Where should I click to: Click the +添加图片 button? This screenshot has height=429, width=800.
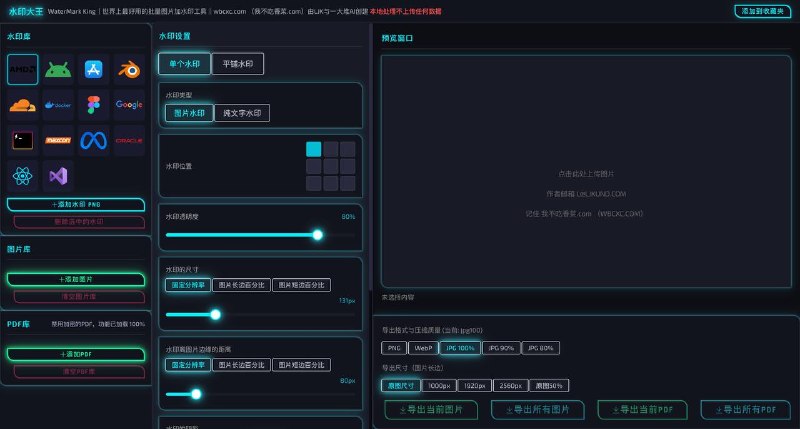point(76,280)
